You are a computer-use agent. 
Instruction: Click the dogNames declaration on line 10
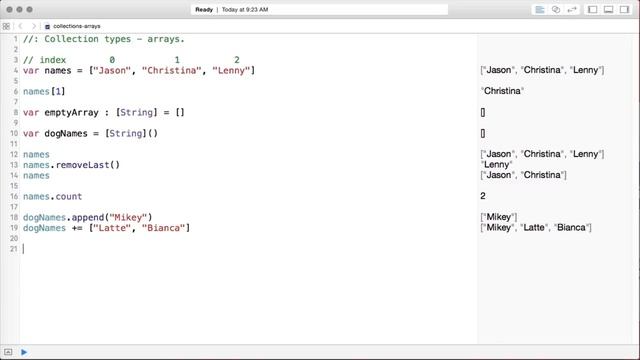tap(90, 133)
